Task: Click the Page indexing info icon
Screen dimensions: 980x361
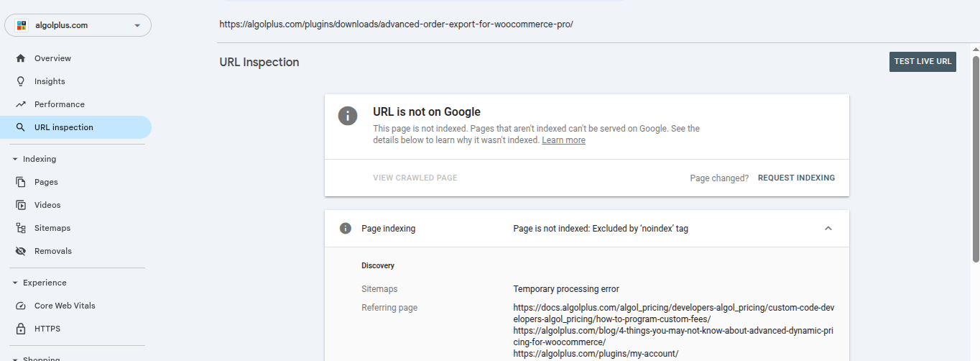Action: click(x=346, y=229)
